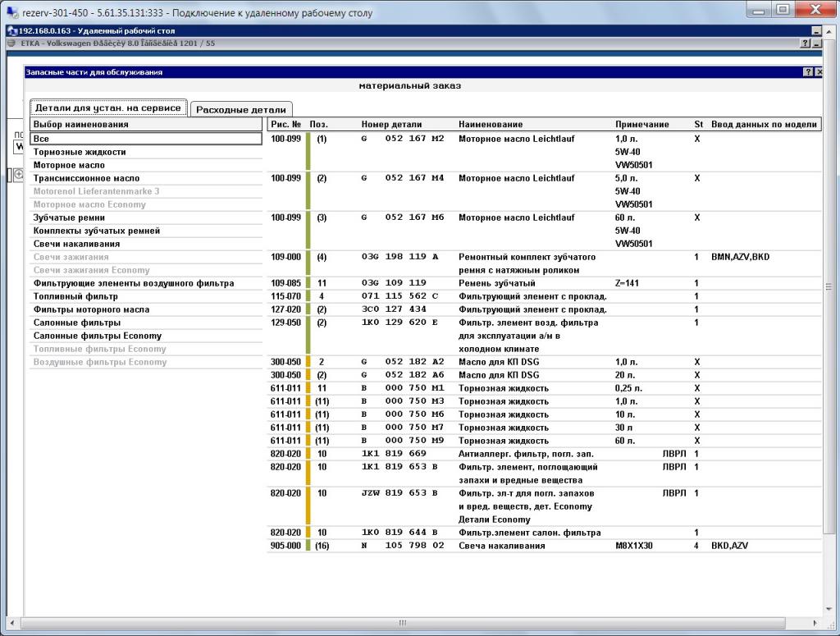Click the vertical scrollbar on the right edge
Image resolution: width=840 pixels, height=636 pixels.
829,288
